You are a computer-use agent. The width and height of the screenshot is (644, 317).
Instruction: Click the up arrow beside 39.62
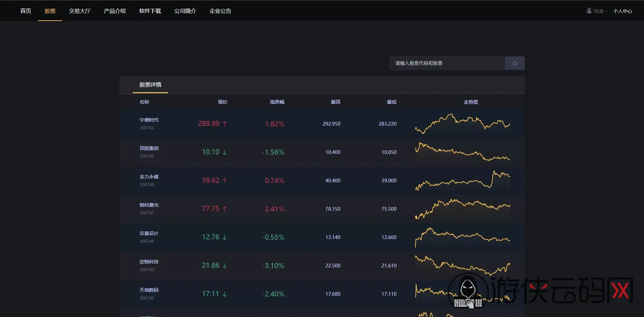pyautogui.click(x=224, y=181)
